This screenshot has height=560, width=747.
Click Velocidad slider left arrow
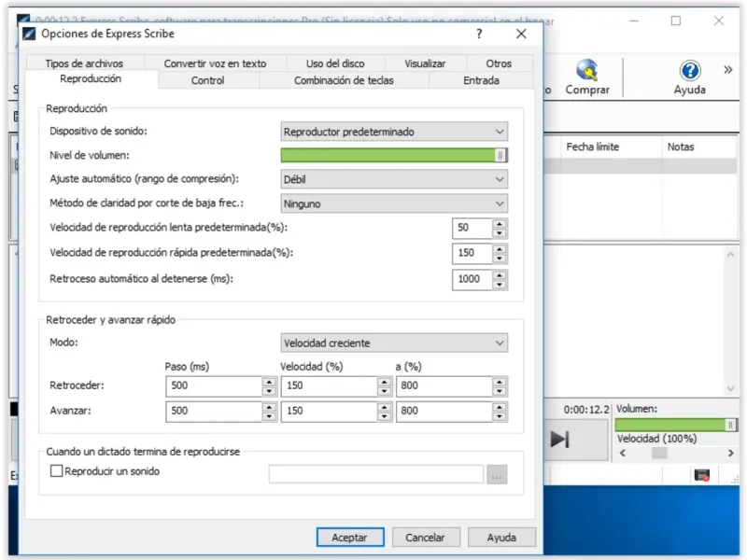(x=622, y=453)
